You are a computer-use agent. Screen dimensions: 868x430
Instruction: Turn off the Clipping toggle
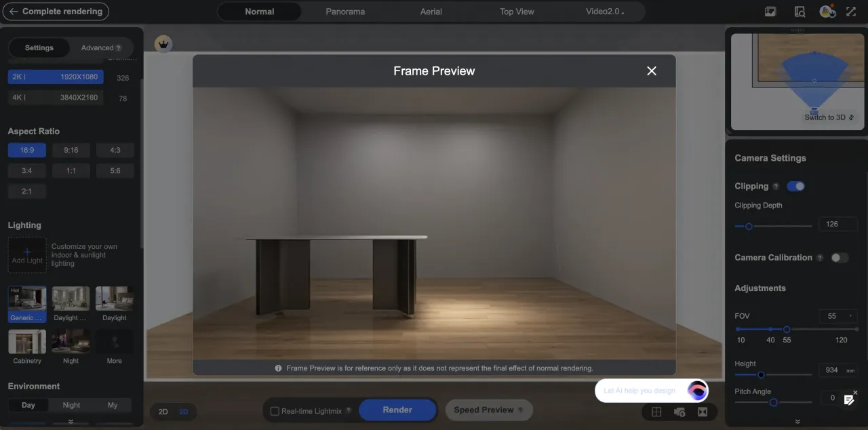795,187
